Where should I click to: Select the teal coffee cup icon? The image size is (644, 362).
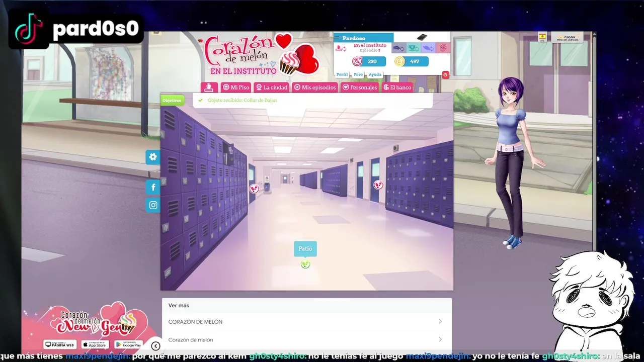(x=414, y=48)
